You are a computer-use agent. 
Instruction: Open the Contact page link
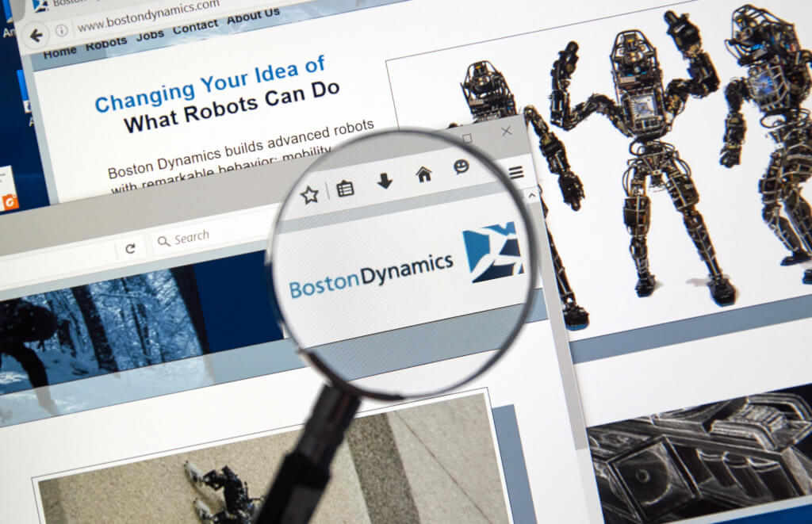(x=195, y=27)
